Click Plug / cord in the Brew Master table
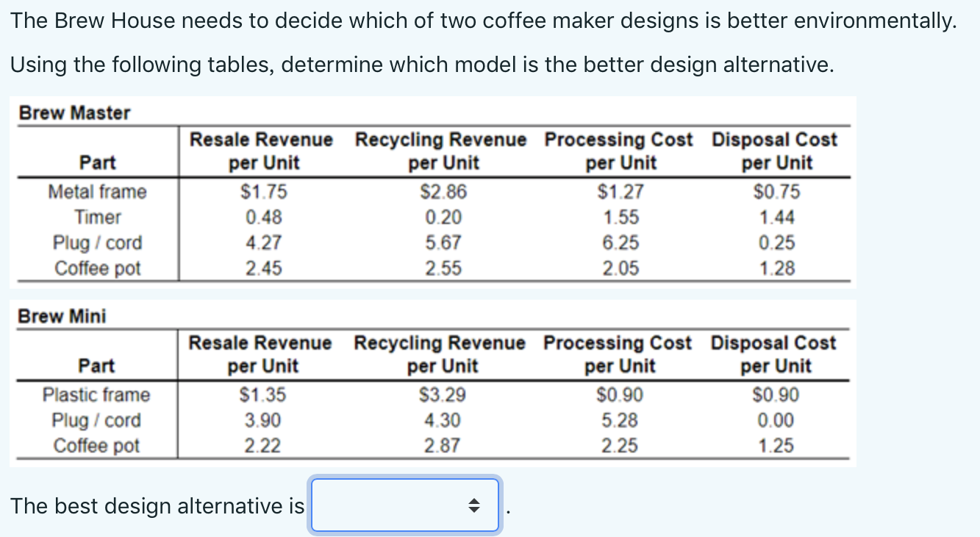The image size is (980, 537). click(96, 243)
